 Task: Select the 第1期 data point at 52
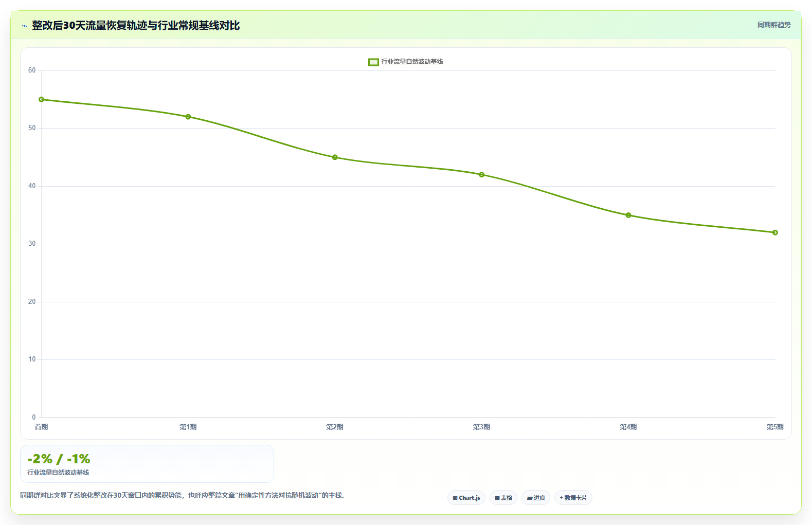click(188, 117)
